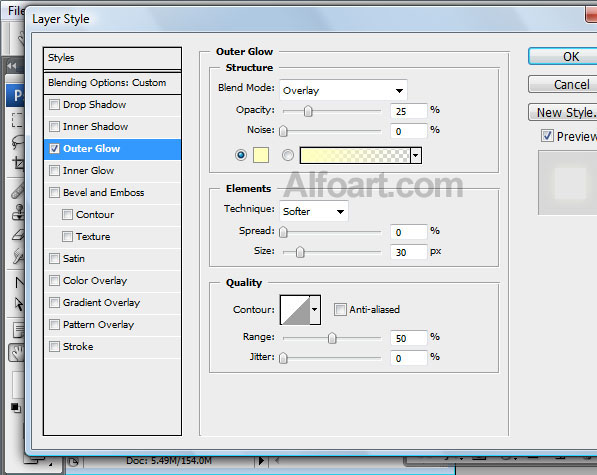Open the Bevel and Emboss style settings
The width and height of the screenshot is (597, 475).
click(x=103, y=193)
